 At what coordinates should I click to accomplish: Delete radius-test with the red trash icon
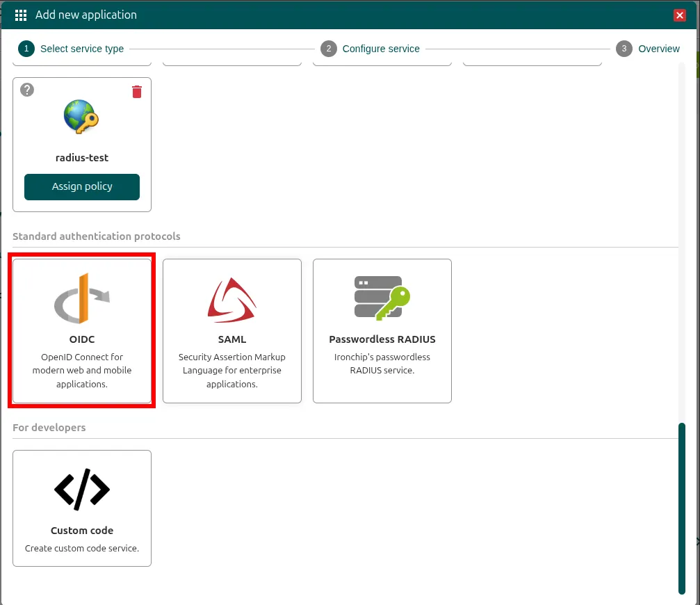click(x=137, y=92)
